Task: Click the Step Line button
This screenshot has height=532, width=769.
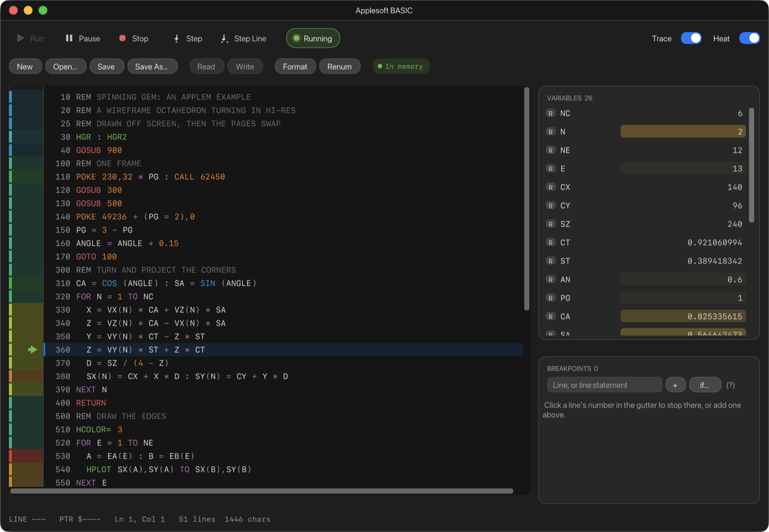Action: tap(243, 38)
